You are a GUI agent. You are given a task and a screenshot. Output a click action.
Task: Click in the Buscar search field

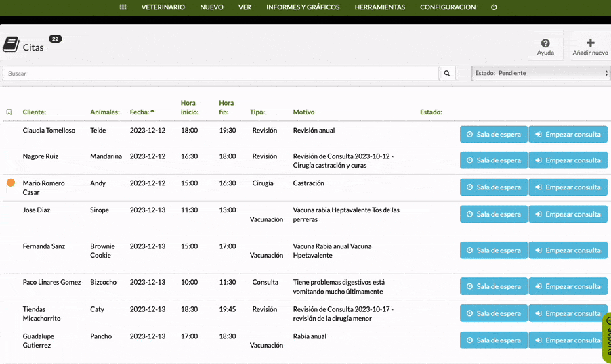pyautogui.click(x=220, y=73)
